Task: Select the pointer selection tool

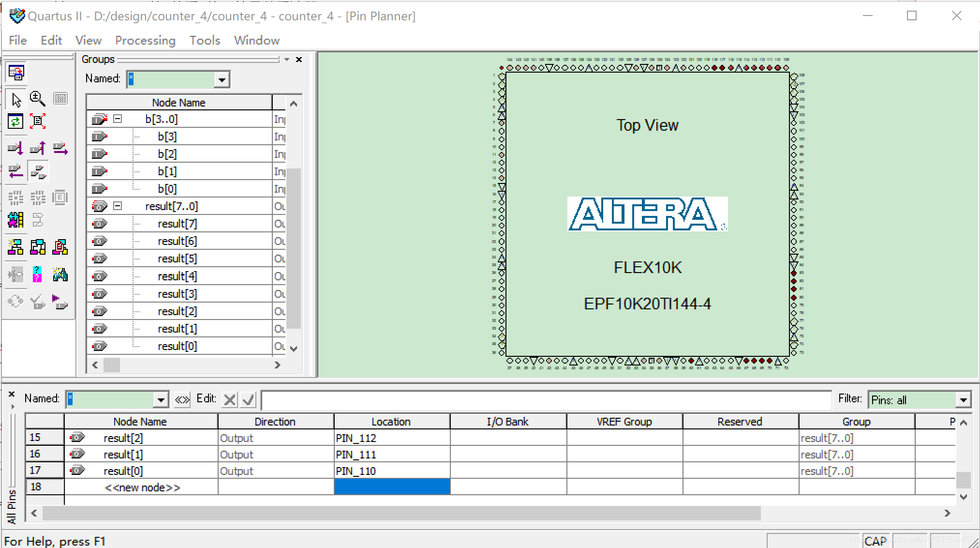Action: (x=16, y=100)
